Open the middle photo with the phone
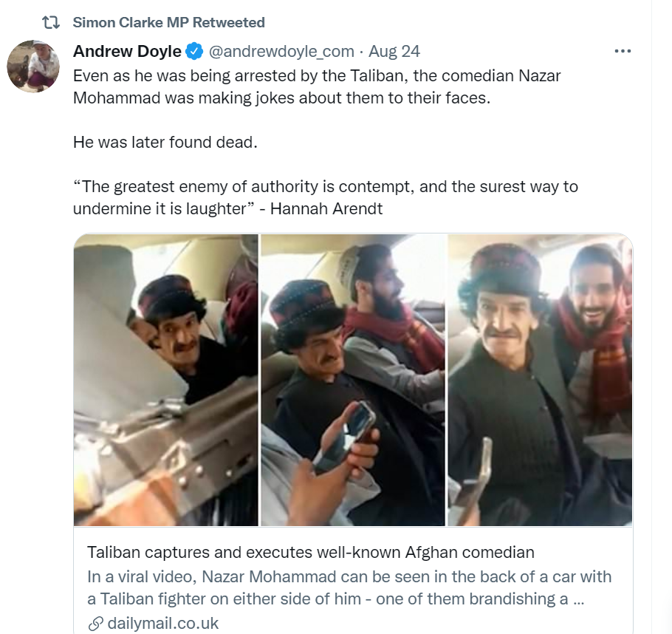 353,380
